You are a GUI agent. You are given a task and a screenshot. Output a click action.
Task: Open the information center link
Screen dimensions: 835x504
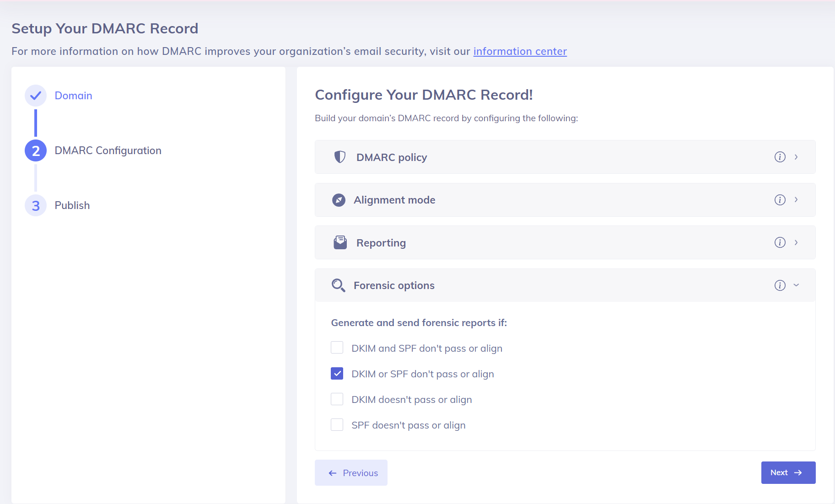coord(520,51)
